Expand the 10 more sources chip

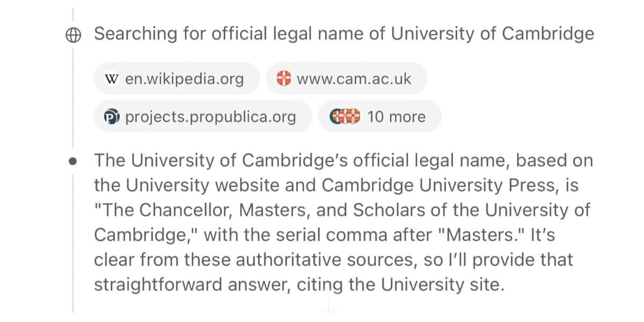(380, 116)
